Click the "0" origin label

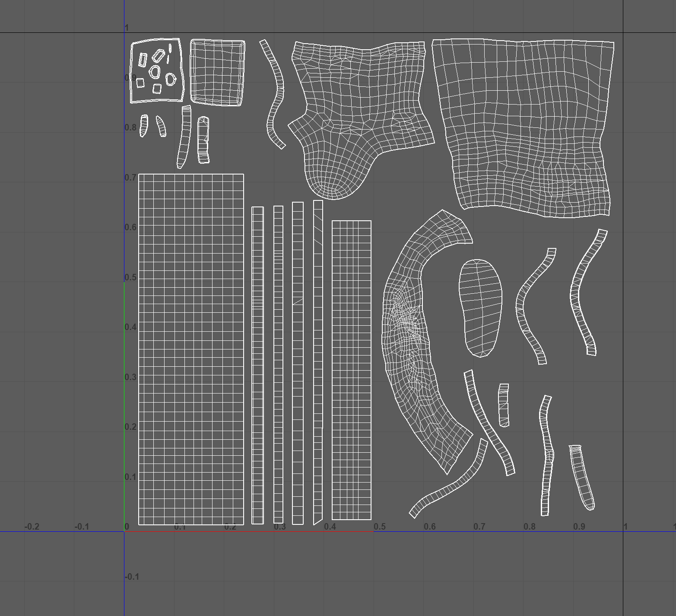pos(127,527)
